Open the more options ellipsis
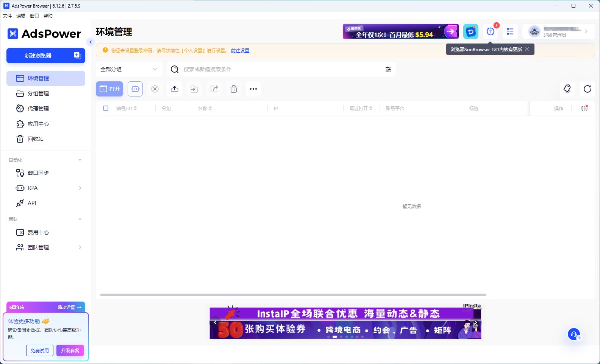 (253, 89)
